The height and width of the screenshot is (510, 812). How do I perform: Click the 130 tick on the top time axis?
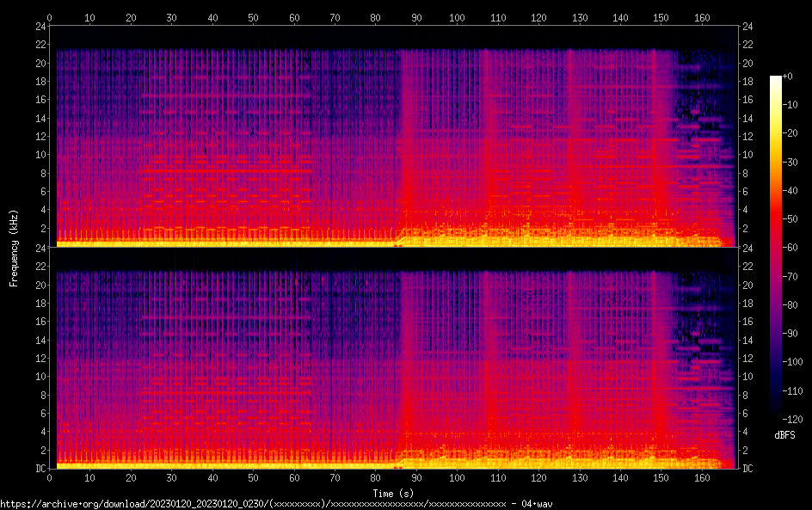(579, 17)
